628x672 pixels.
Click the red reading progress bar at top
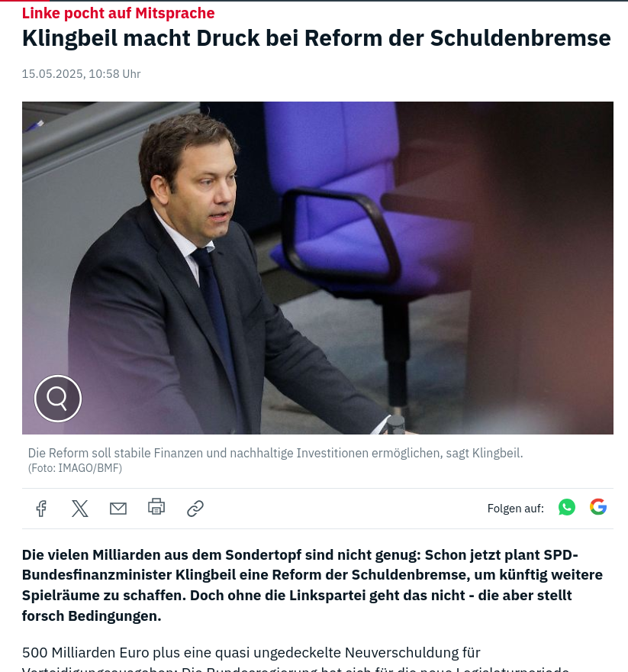click(x=24, y=1)
